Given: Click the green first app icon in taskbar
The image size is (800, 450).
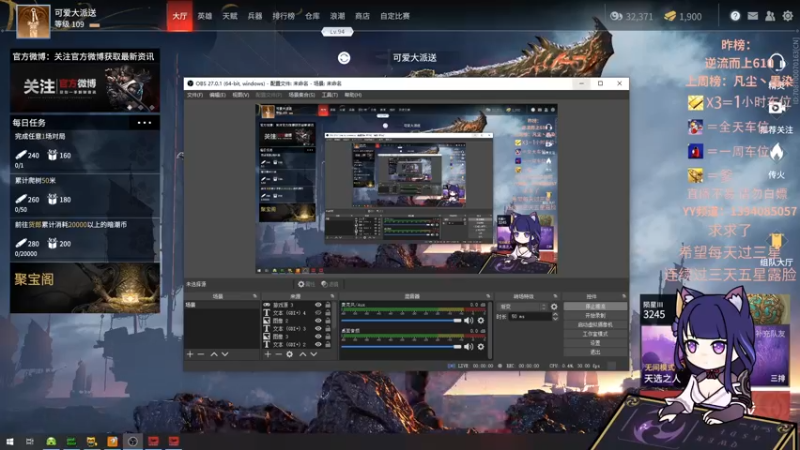Looking at the screenshot, I should click(51, 441).
